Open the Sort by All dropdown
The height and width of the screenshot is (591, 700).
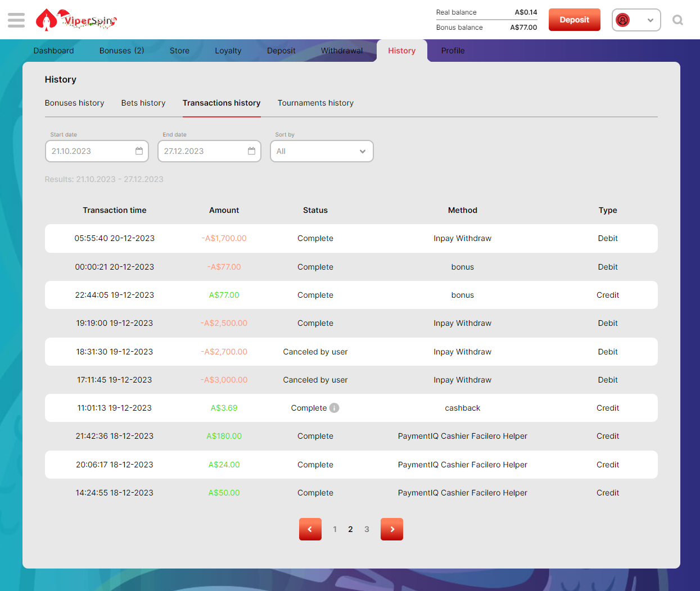pyautogui.click(x=322, y=151)
